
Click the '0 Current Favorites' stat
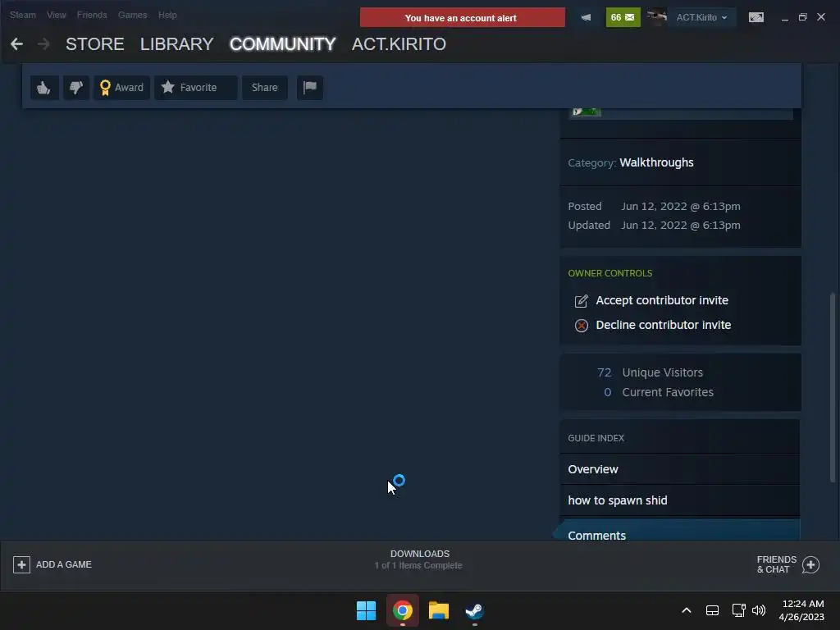point(659,392)
